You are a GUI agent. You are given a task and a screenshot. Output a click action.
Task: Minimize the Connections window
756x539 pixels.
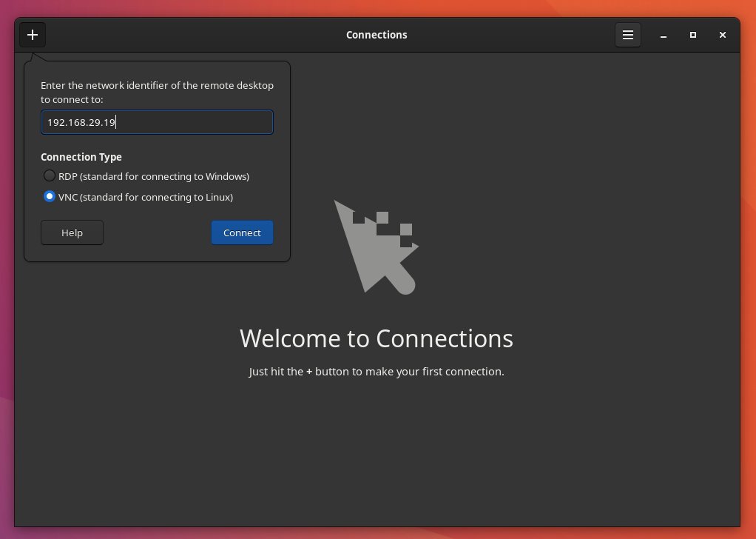664,35
